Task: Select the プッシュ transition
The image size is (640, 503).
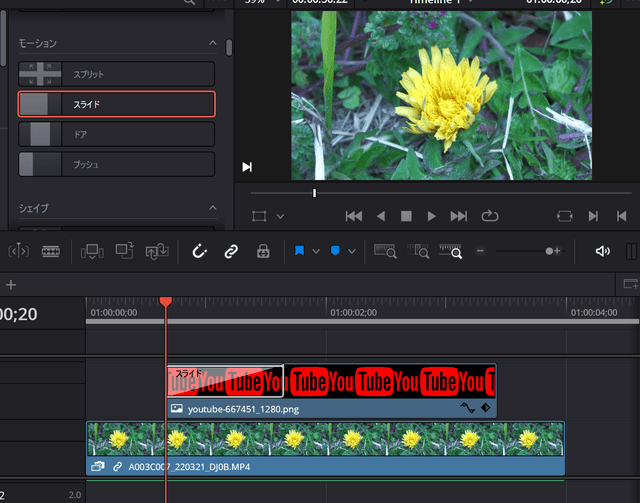Action: 116,164
